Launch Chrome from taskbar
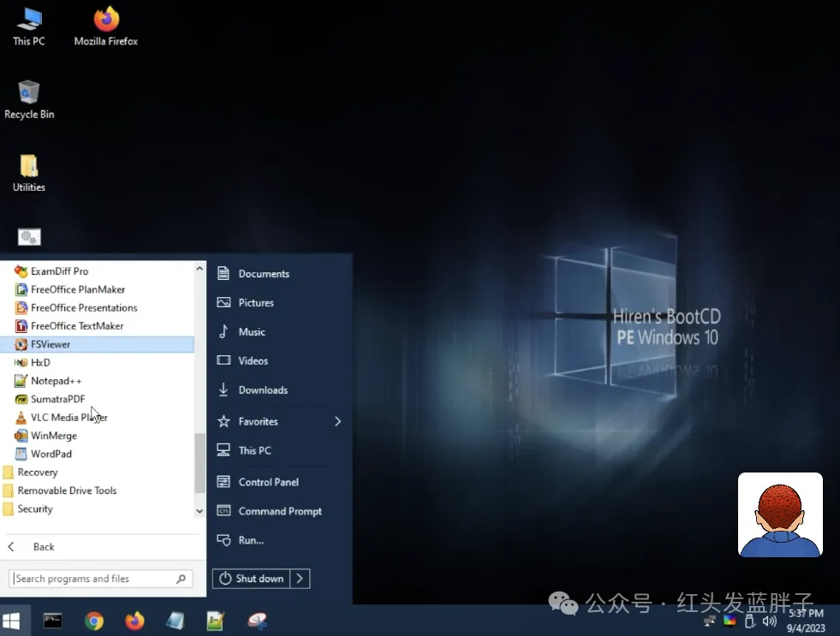 click(x=93, y=621)
